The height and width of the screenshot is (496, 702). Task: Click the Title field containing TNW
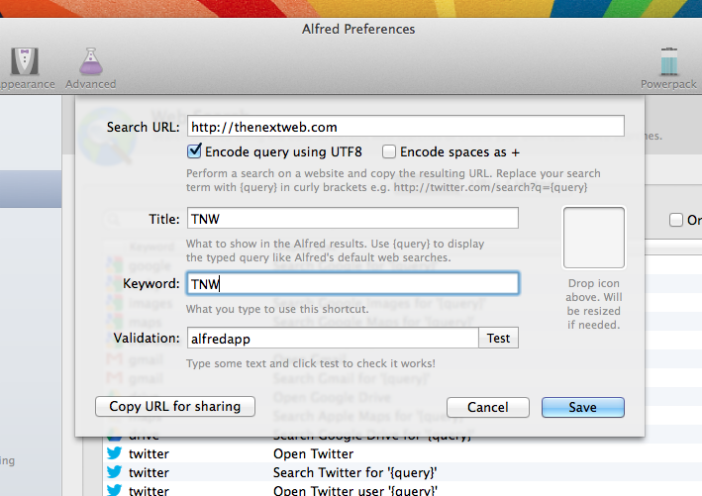coord(353,218)
